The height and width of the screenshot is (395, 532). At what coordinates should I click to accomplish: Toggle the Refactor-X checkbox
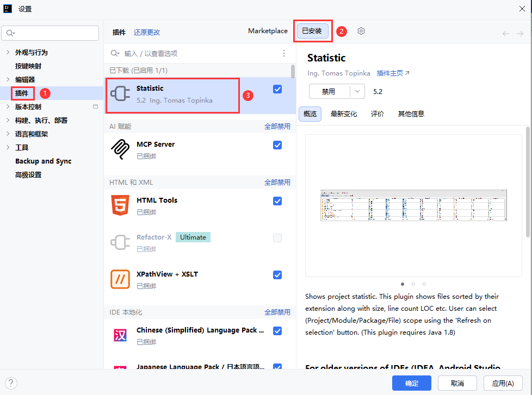[277, 238]
